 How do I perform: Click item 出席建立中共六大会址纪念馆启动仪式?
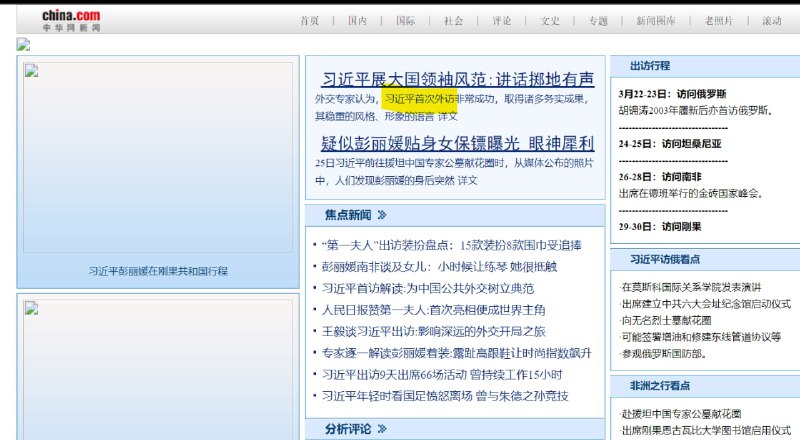click(x=706, y=304)
